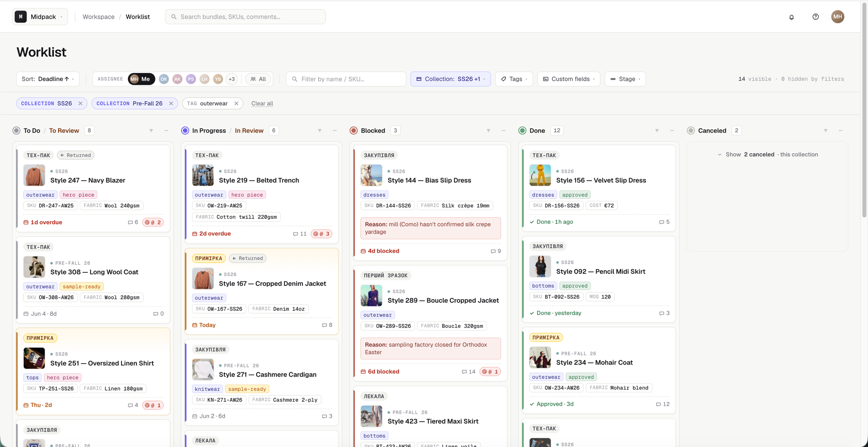Image resolution: width=868 pixels, height=447 pixels.
Task: Click approved tag on Style 156
Action: pyautogui.click(x=575, y=195)
